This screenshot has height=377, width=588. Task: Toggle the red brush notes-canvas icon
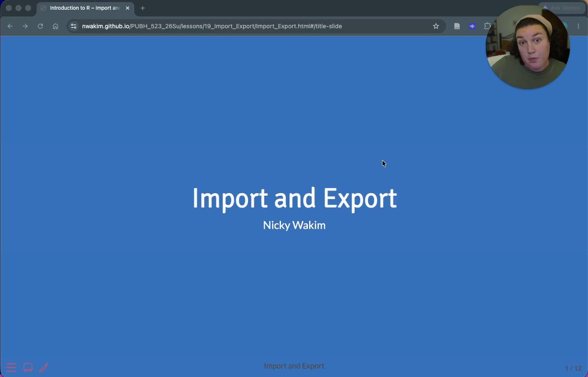tap(44, 367)
